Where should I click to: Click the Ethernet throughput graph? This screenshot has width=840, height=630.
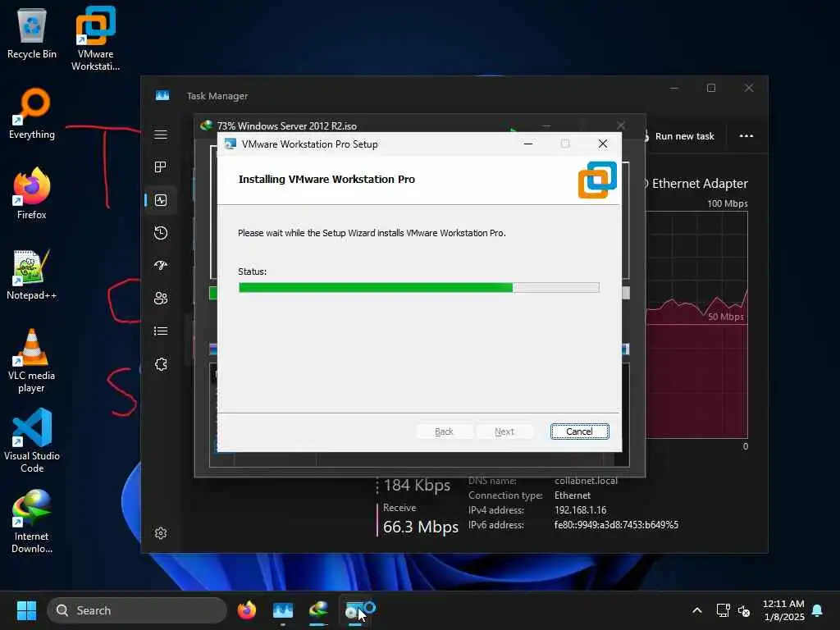coord(696,325)
